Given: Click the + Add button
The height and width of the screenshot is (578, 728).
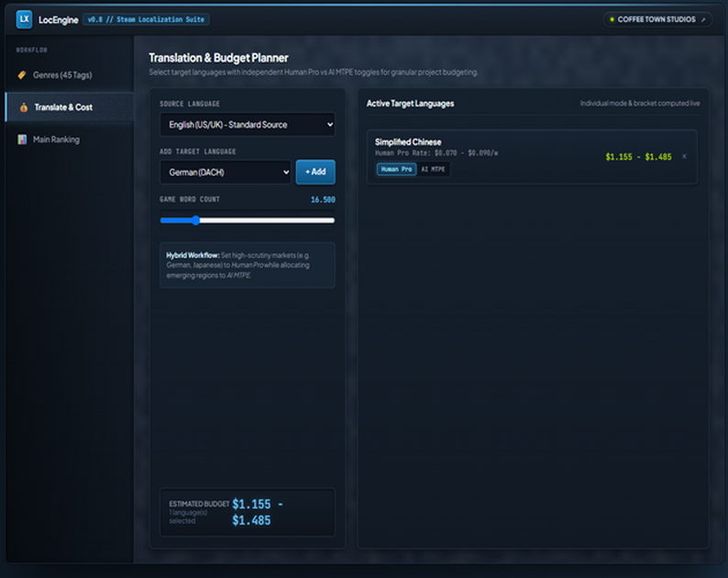Looking at the screenshot, I should click(x=315, y=172).
